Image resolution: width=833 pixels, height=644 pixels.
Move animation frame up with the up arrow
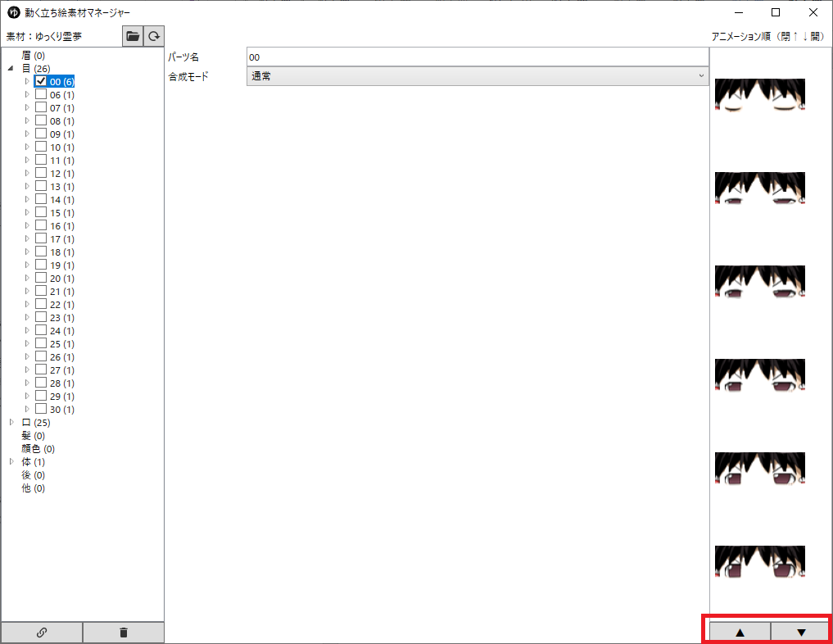(740, 633)
